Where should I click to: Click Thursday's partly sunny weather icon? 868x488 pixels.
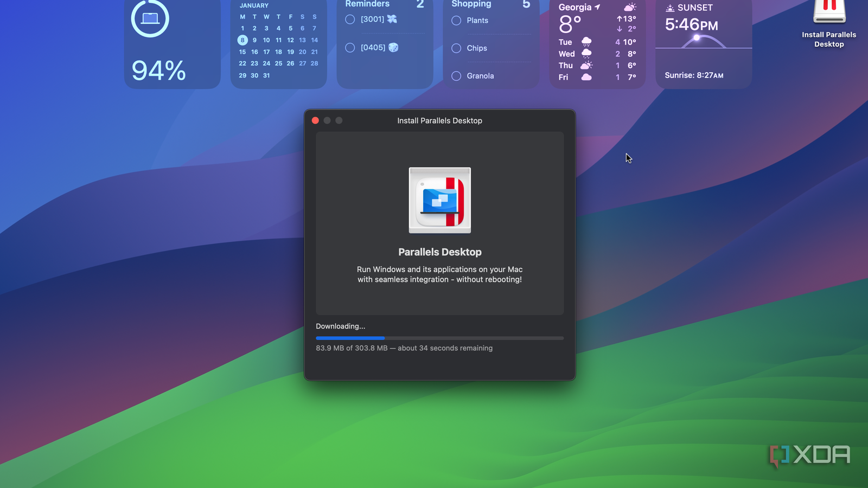pos(586,65)
